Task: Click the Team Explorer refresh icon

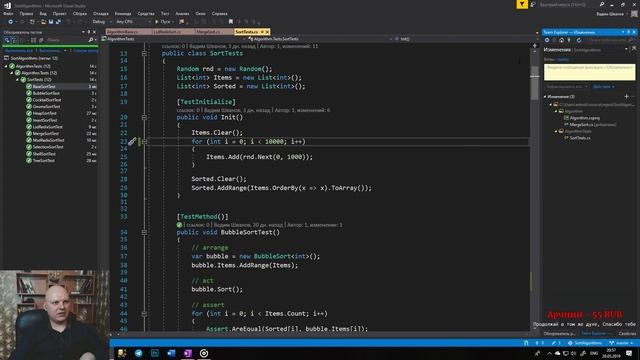Action: 579,40
